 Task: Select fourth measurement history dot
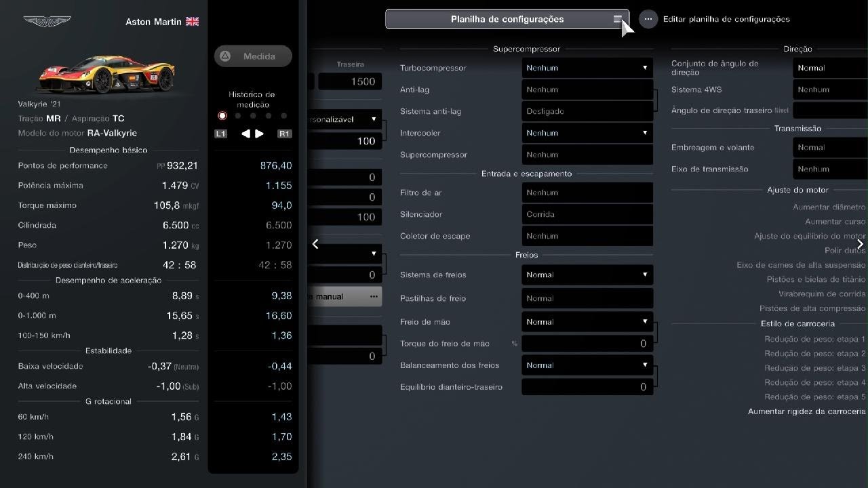269,116
